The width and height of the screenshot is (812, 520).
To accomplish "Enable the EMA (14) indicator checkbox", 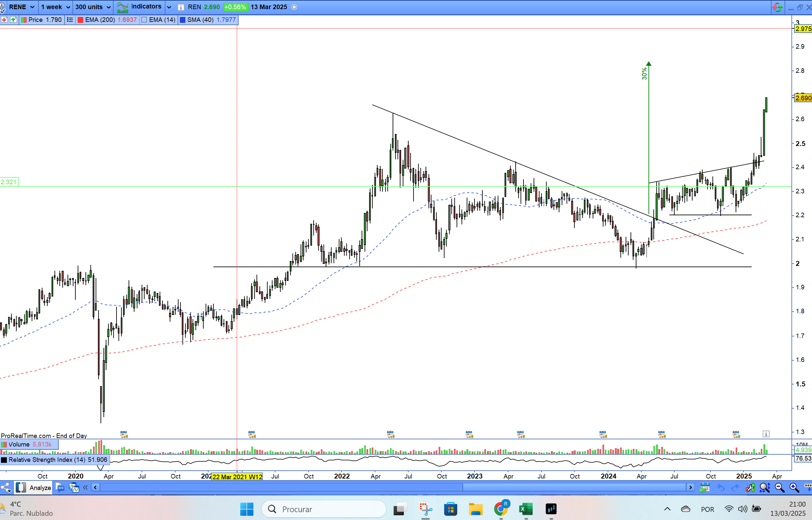I will (x=144, y=20).
